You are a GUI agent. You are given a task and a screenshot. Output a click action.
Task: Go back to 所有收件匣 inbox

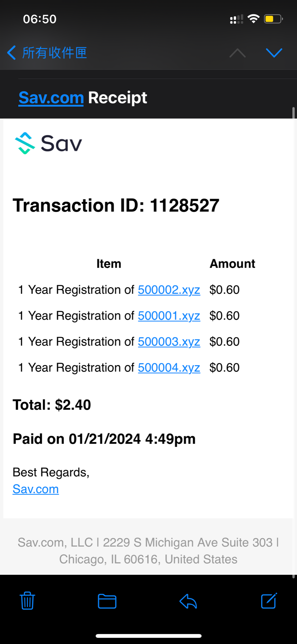click(x=47, y=53)
